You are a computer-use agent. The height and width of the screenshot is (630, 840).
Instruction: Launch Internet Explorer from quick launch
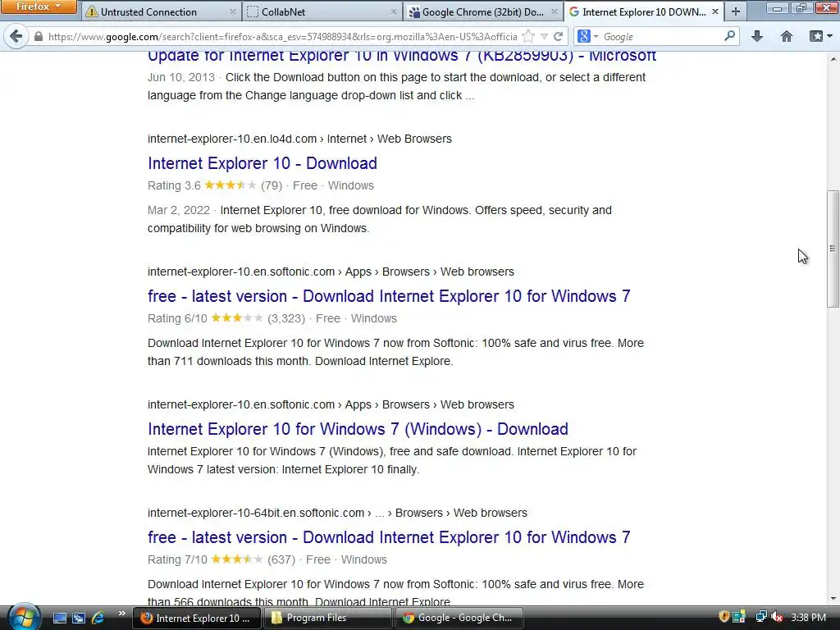point(98,618)
